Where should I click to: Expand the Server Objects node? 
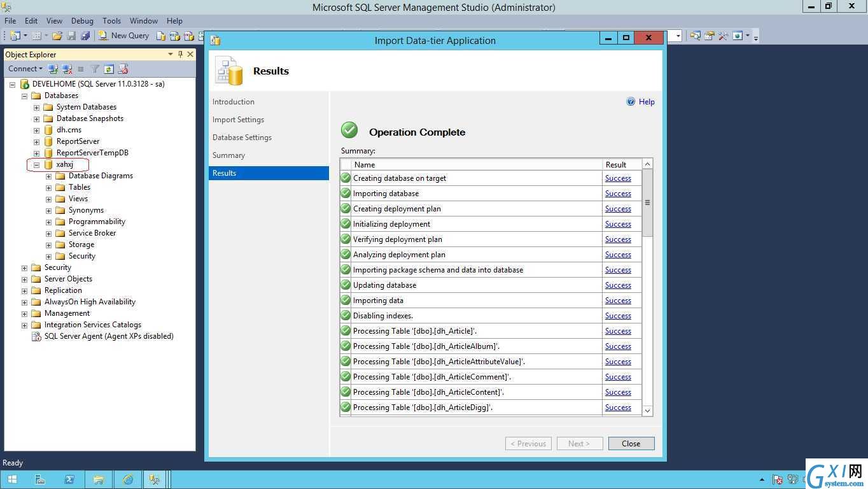tap(25, 279)
